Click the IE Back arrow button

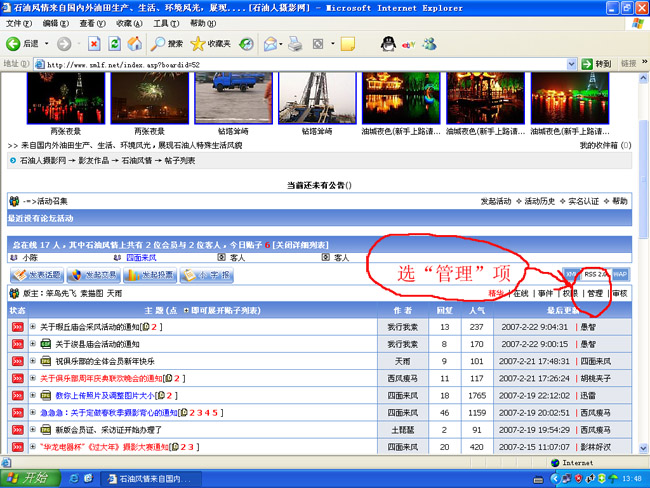13,44
